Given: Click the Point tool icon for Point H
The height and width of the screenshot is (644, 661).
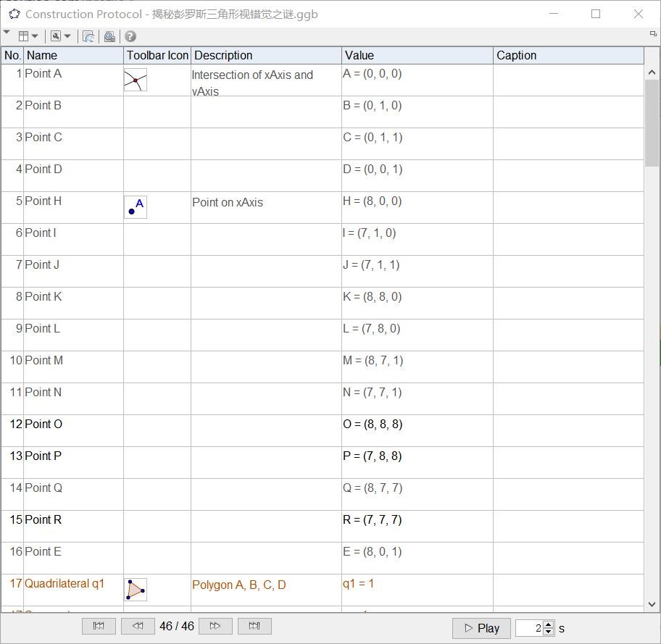Looking at the screenshot, I should click(x=136, y=208).
